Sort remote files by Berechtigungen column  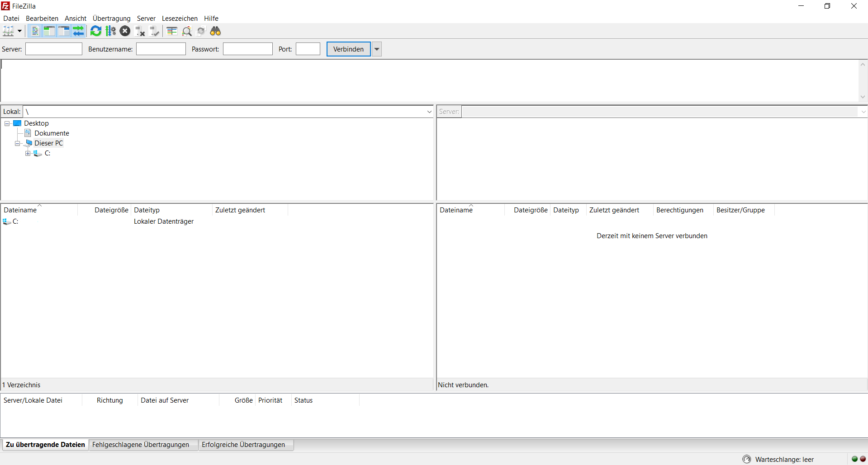683,210
